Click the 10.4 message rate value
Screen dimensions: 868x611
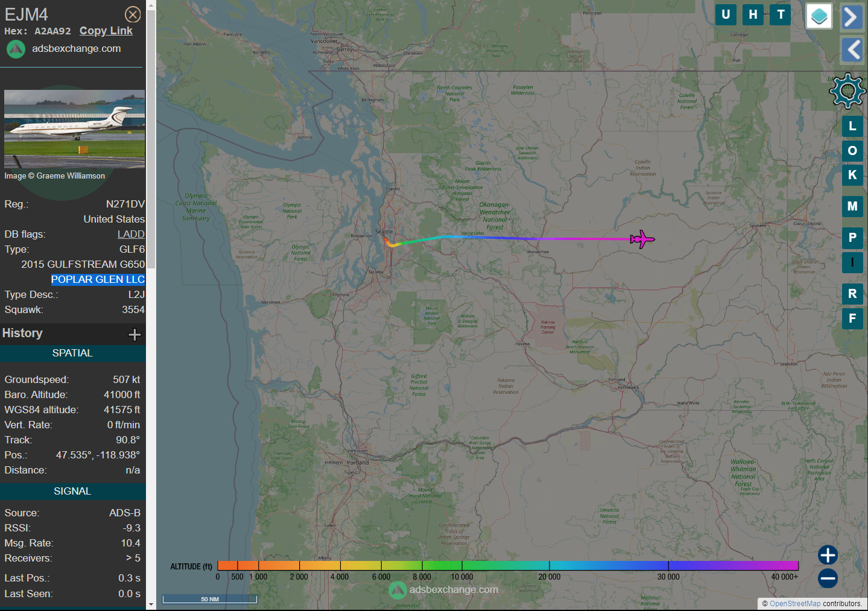(131, 543)
